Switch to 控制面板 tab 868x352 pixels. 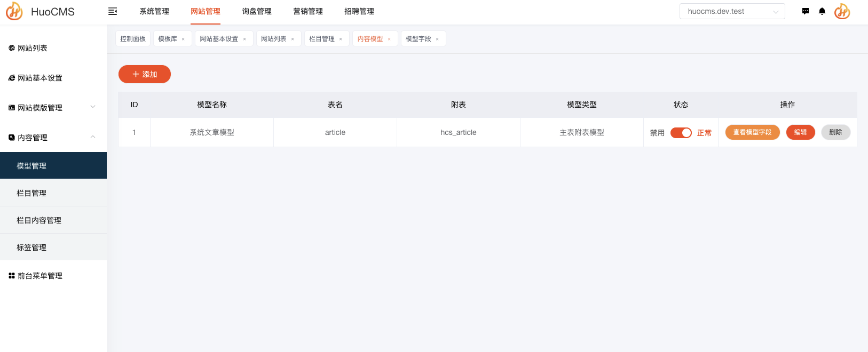pyautogui.click(x=133, y=39)
